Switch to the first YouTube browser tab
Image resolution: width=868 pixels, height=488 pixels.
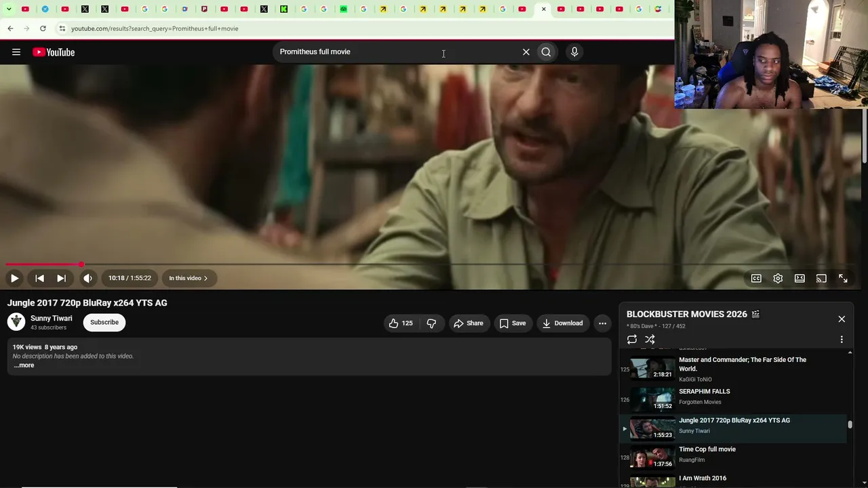[x=25, y=9]
